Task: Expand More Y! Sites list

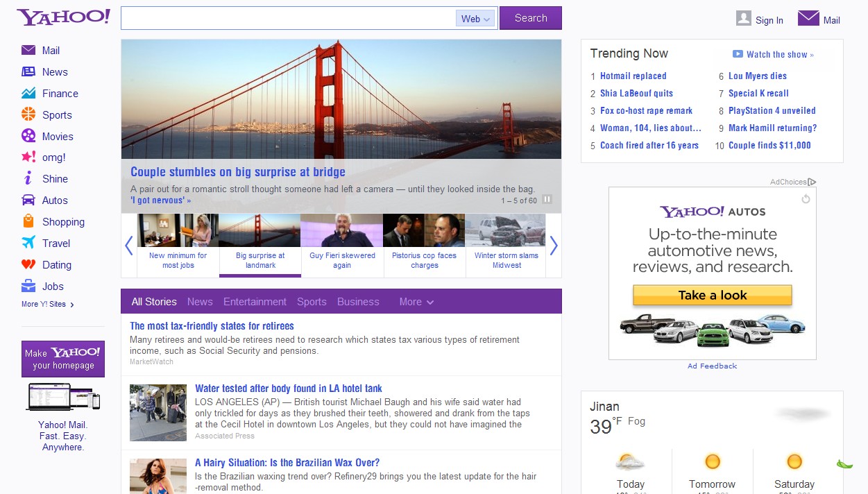Action: [x=48, y=304]
